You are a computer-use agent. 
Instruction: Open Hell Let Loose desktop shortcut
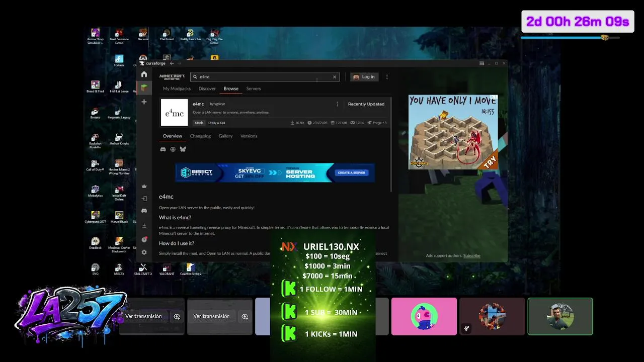(119, 87)
